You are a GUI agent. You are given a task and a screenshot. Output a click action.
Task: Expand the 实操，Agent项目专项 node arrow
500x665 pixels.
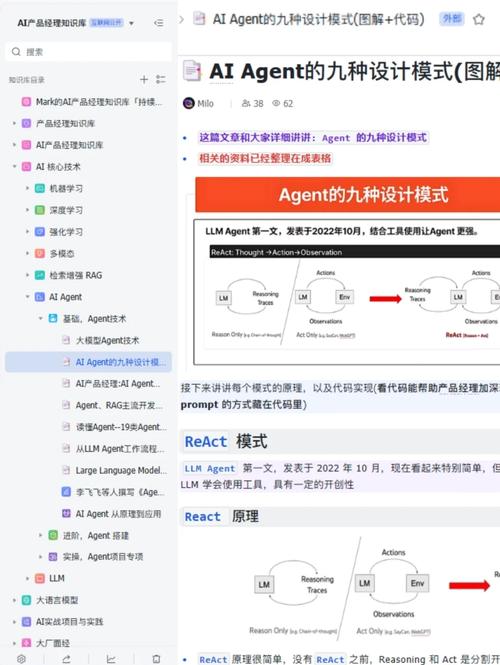point(40,557)
